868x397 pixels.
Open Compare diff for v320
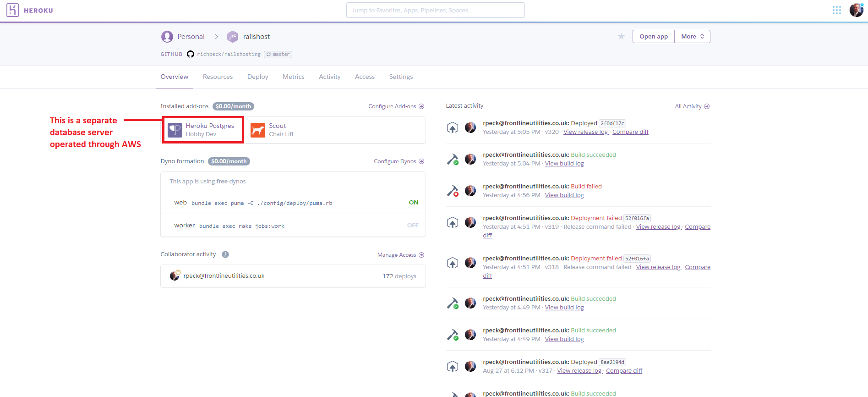[x=630, y=132]
